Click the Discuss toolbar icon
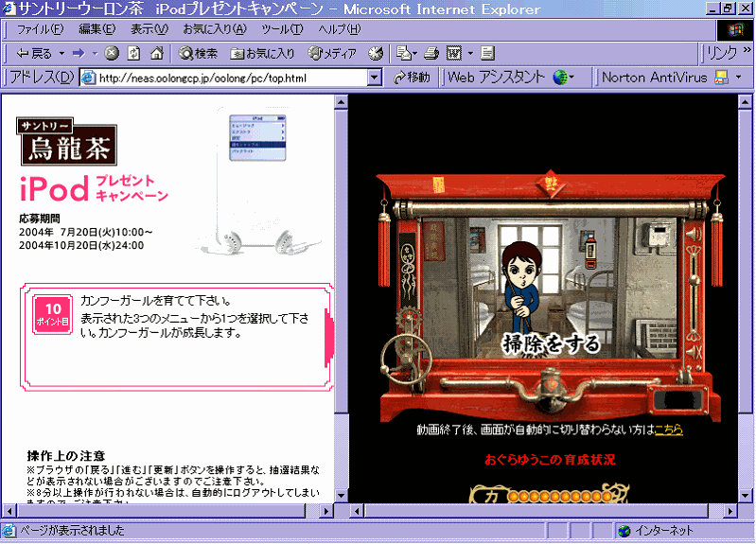This screenshot has width=756, height=544. click(487, 54)
